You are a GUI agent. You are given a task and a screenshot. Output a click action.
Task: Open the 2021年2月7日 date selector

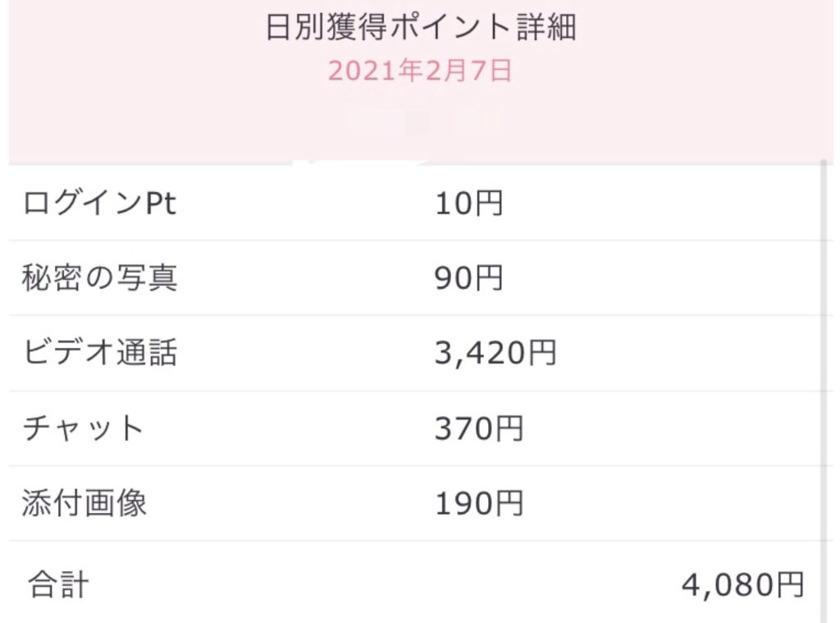421,71
